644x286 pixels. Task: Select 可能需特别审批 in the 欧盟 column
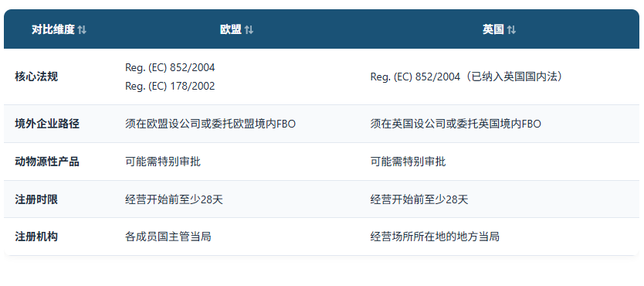point(163,162)
